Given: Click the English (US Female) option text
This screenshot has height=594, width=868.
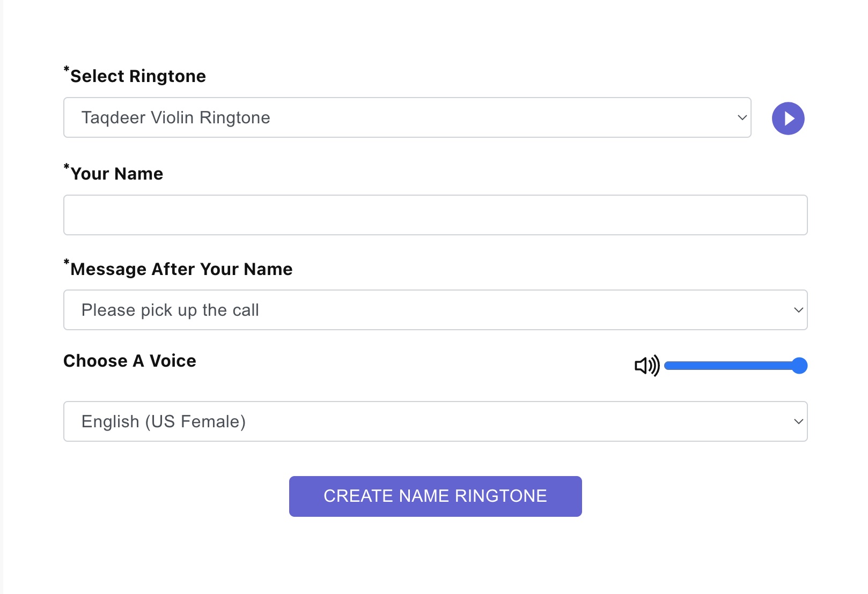Looking at the screenshot, I should tap(164, 421).
